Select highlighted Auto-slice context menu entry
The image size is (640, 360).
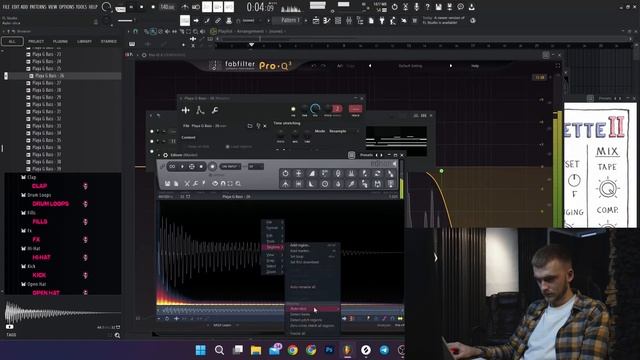tap(312, 309)
